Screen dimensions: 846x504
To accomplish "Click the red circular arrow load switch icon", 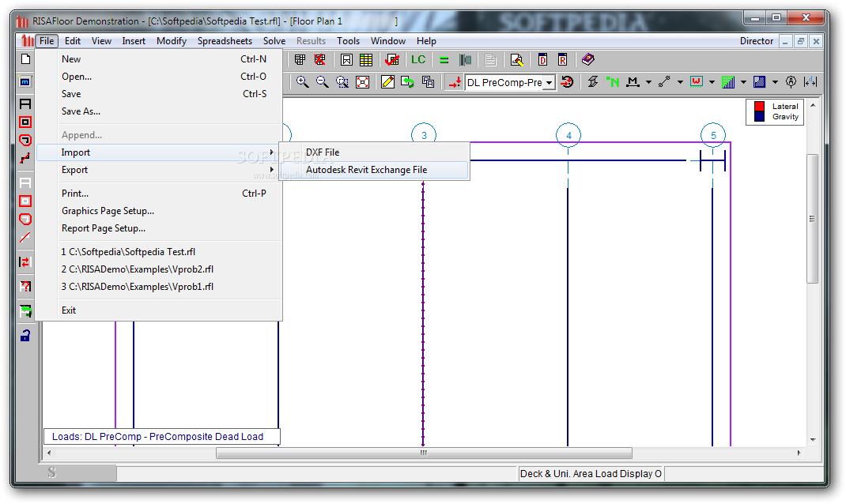I will (567, 82).
